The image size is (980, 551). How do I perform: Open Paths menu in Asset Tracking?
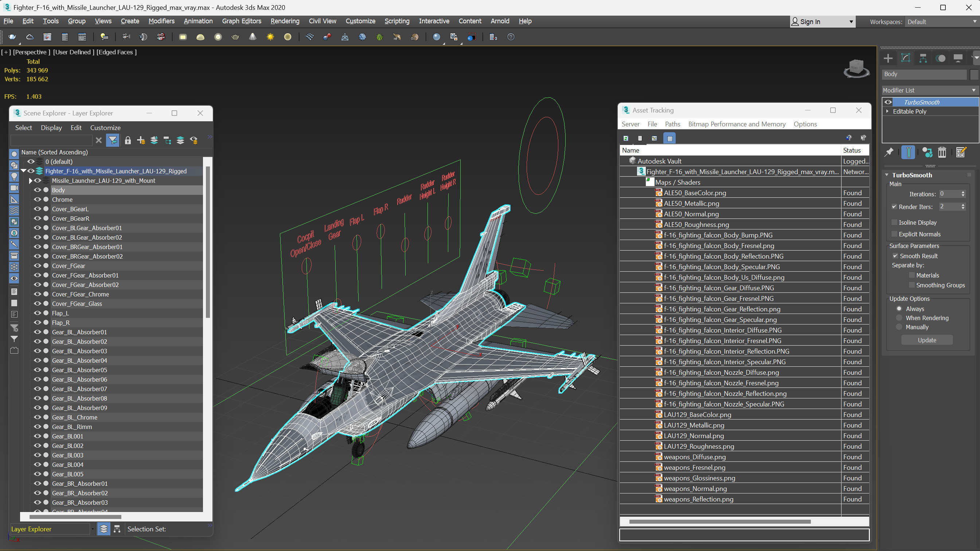[x=672, y=124]
